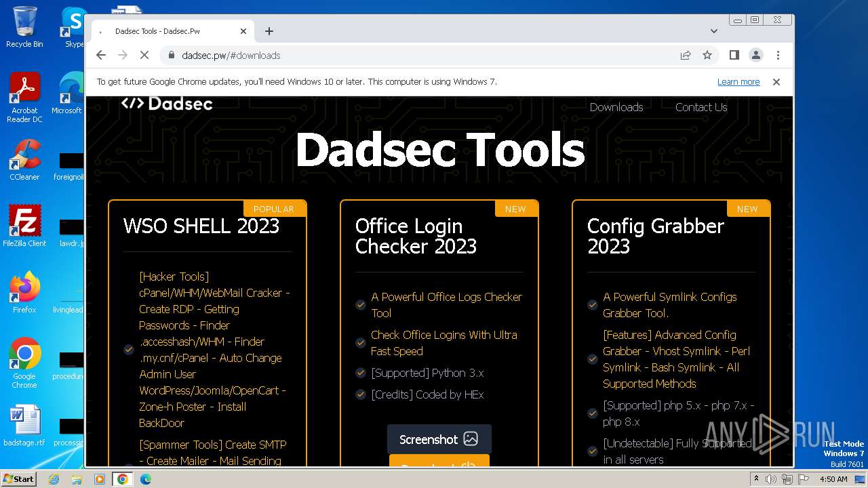The width and height of the screenshot is (868, 488).
Task: Go back to previous page in Chrome
Action: click(101, 56)
